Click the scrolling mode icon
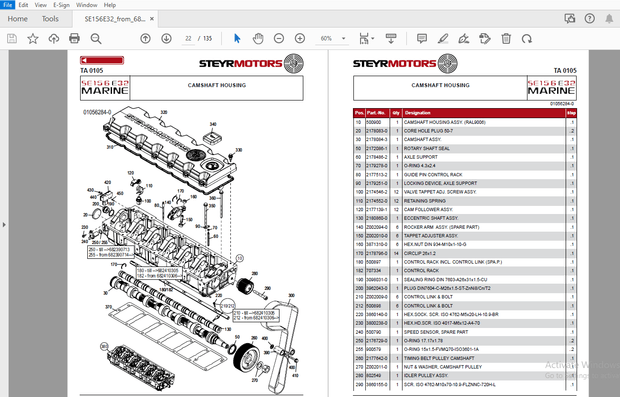 391,38
